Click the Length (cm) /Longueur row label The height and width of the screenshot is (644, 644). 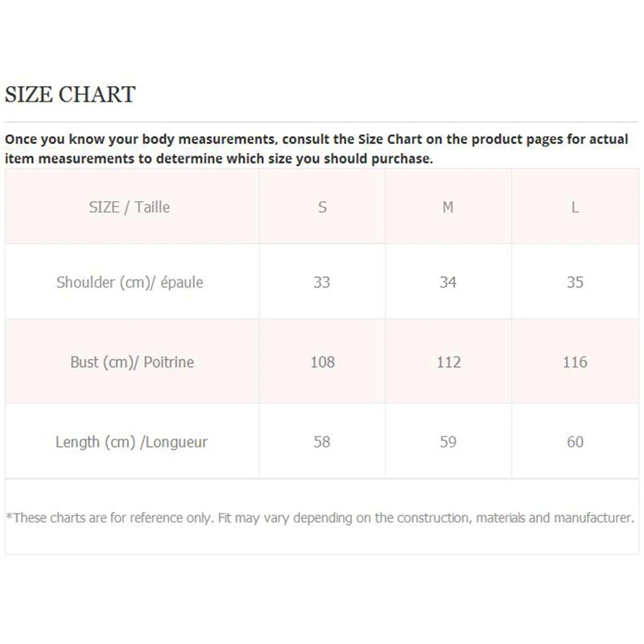[x=130, y=442]
